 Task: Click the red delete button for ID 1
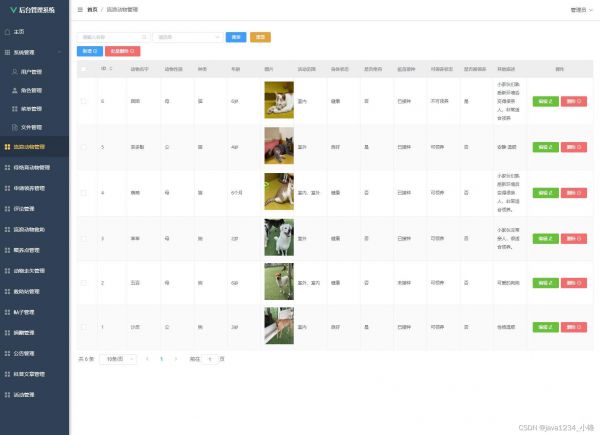click(574, 327)
